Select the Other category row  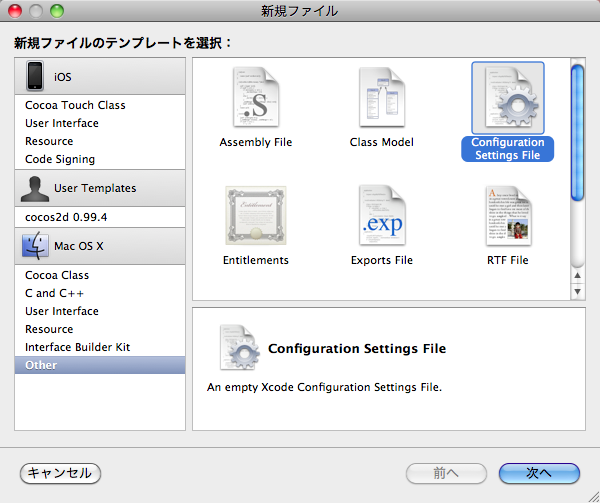[100, 365]
